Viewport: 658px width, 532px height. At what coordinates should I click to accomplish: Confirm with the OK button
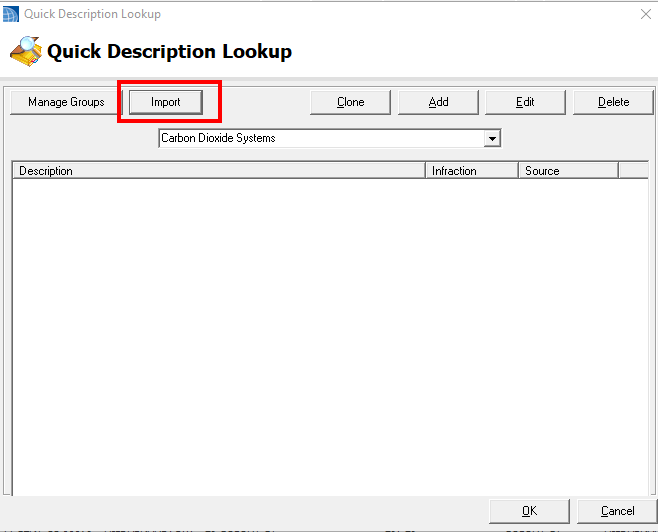(x=529, y=511)
